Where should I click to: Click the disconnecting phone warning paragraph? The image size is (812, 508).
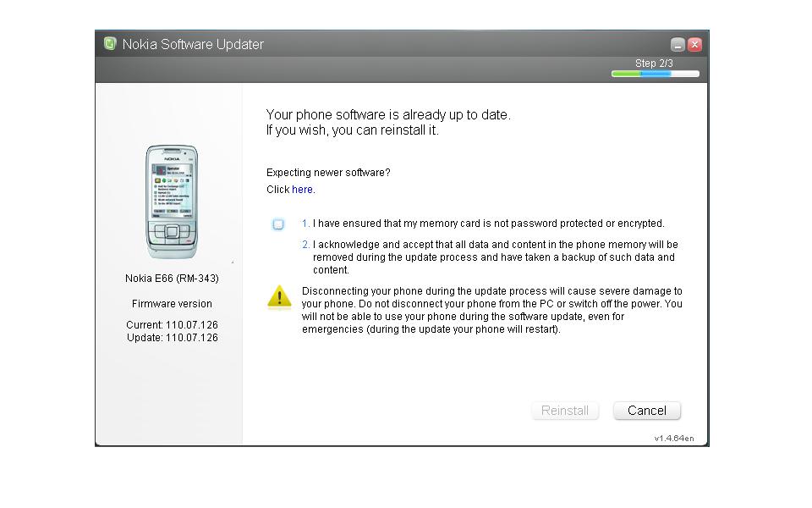pyautogui.click(x=492, y=310)
